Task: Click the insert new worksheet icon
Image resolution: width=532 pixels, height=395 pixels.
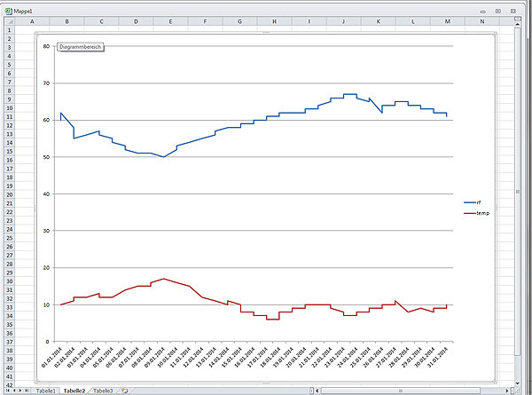Action: (x=125, y=391)
